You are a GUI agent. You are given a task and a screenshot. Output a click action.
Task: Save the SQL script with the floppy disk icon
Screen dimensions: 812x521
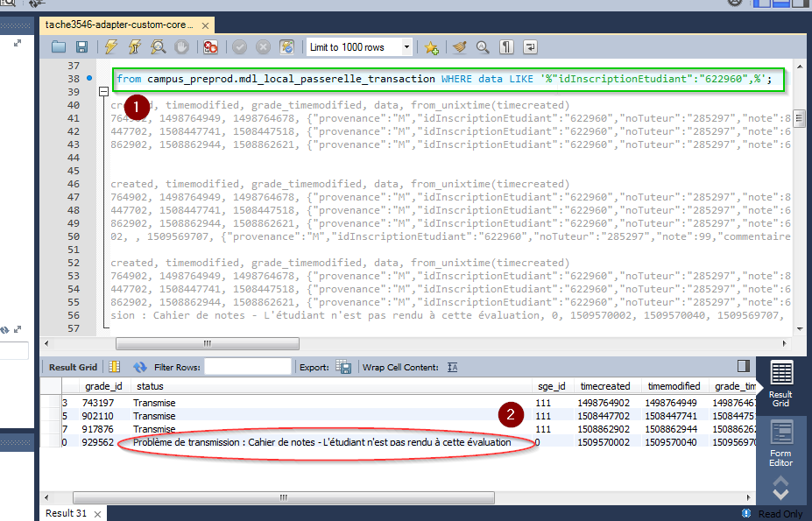click(81, 47)
